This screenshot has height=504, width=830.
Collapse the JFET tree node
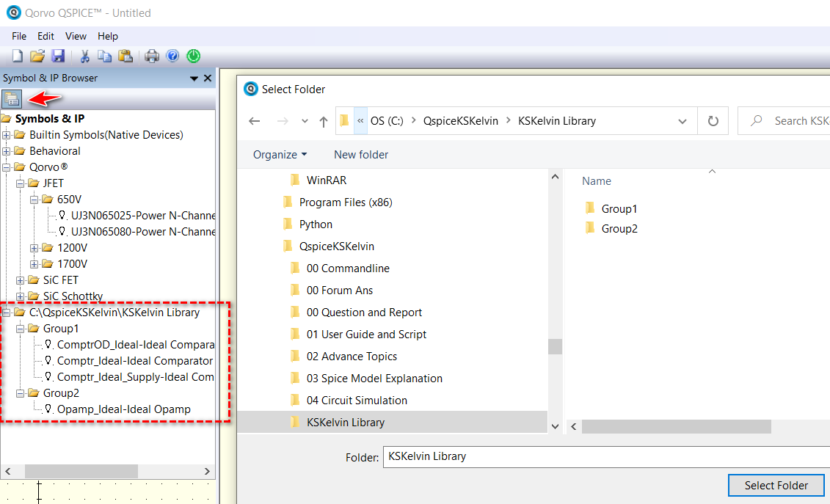20,183
